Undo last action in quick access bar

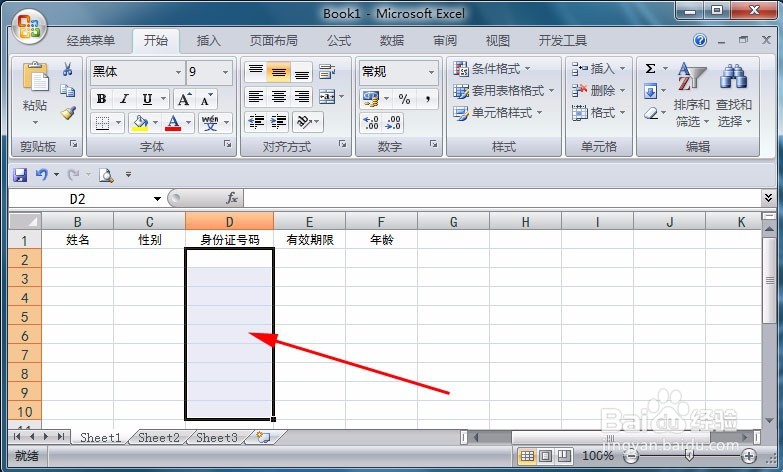click(x=42, y=174)
